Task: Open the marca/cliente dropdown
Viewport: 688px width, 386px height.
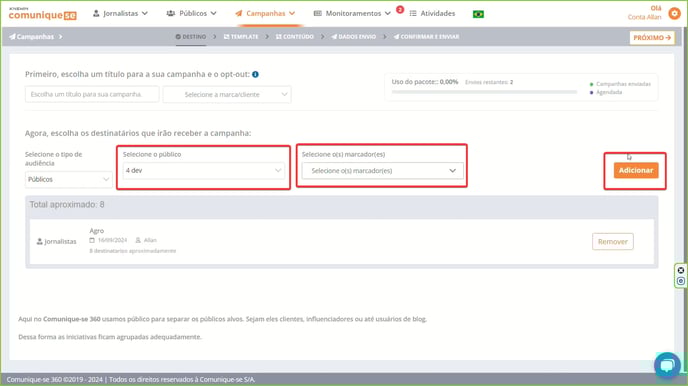Action: (x=227, y=94)
